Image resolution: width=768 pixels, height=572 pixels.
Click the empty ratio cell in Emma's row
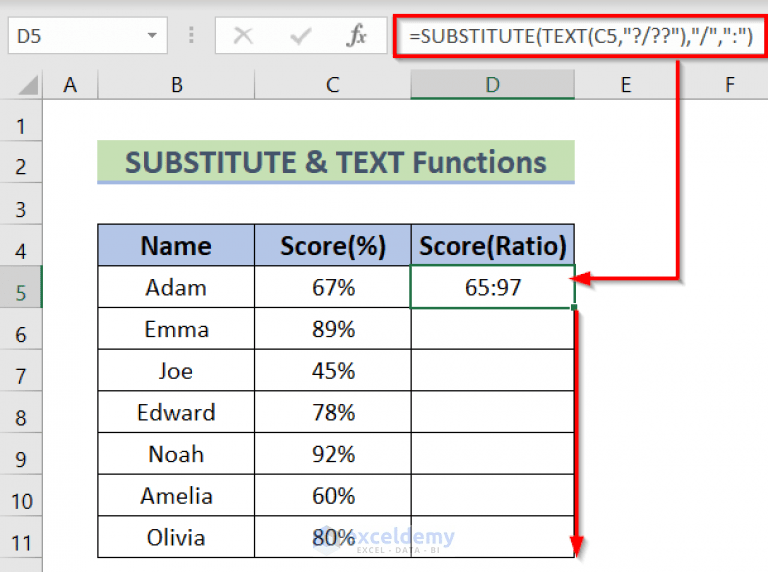(x=492, y=329)
